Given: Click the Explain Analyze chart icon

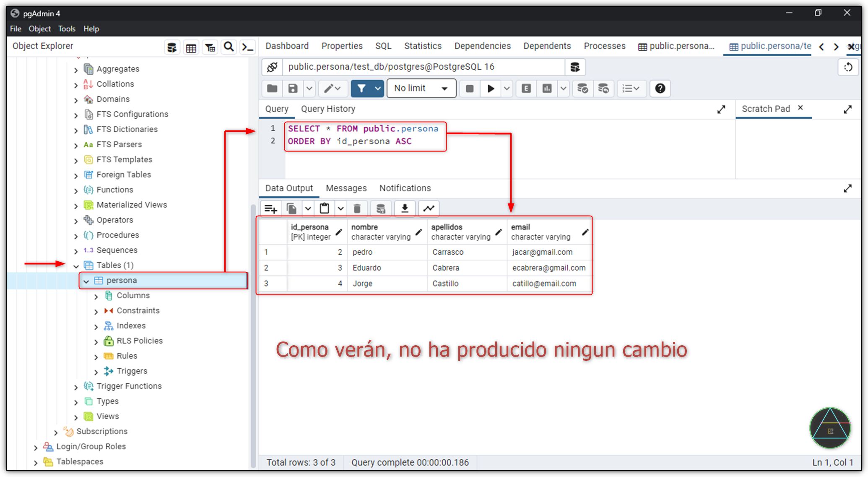Looking at the screenshot, I should (x=547, y=89).
